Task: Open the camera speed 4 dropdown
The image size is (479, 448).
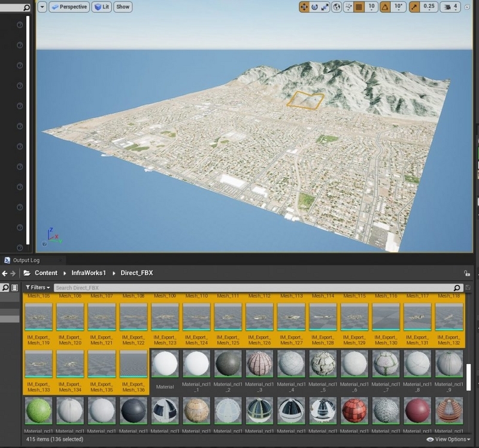Action: 455,7
